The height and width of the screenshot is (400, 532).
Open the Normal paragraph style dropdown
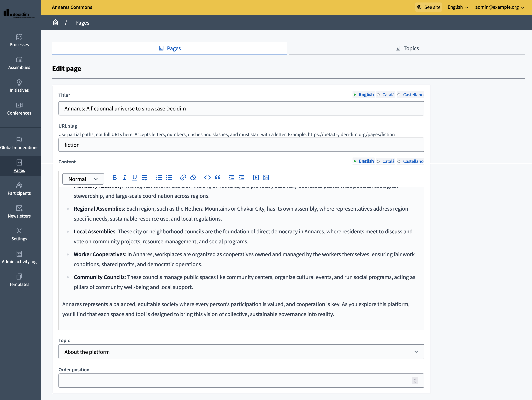pyautogui.click(x=83, y=179)
